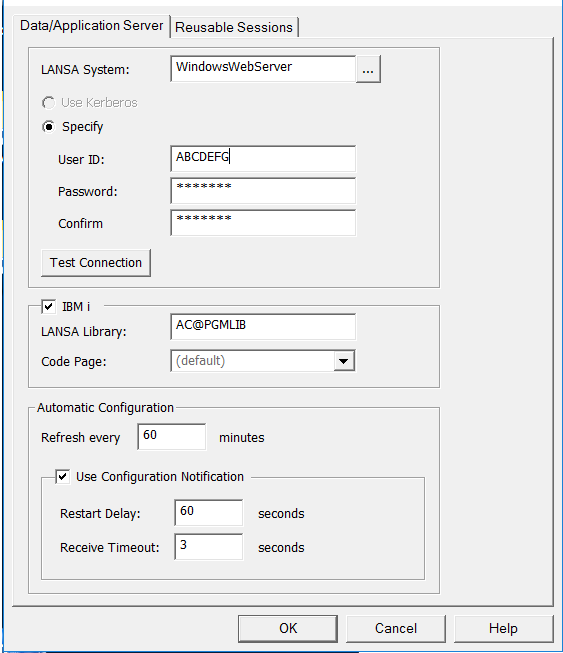Click into the User ID field

pyautogui.click(x=263, y=158)
